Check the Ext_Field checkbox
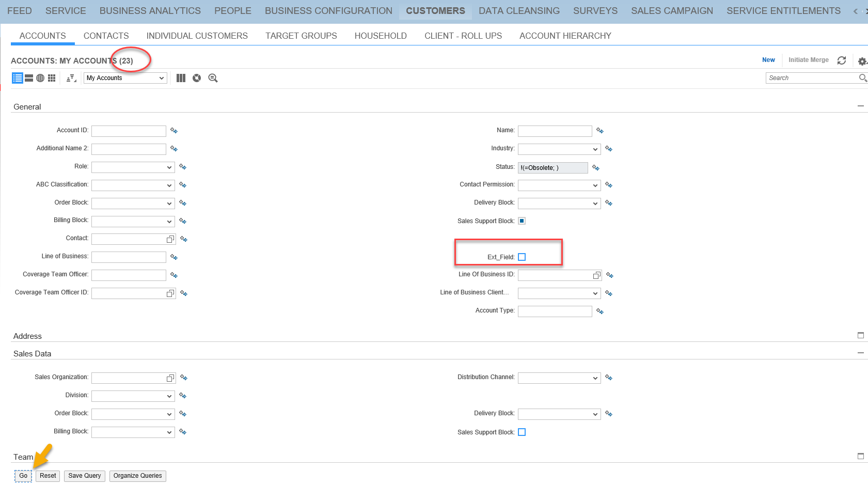The height and width of the screenshot is (485, 868). (522, 257)
